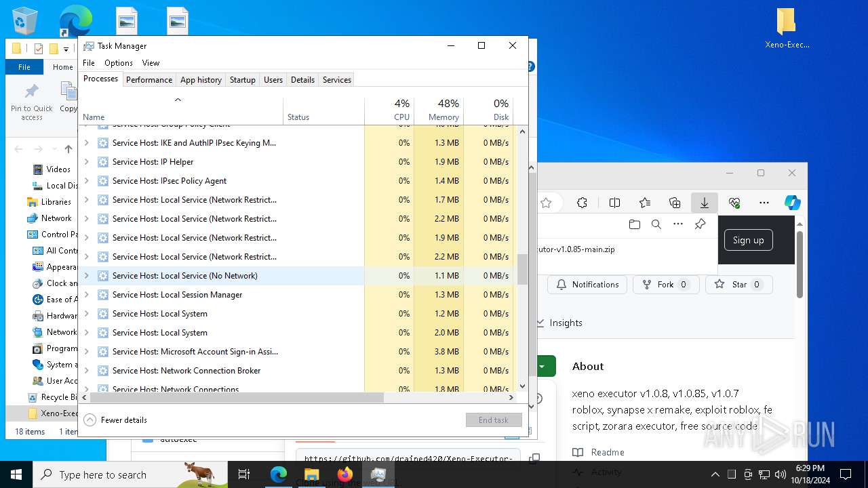Show hidden tray icons chevron
Screen dimensions: 868x488
(x=715, y=474)
